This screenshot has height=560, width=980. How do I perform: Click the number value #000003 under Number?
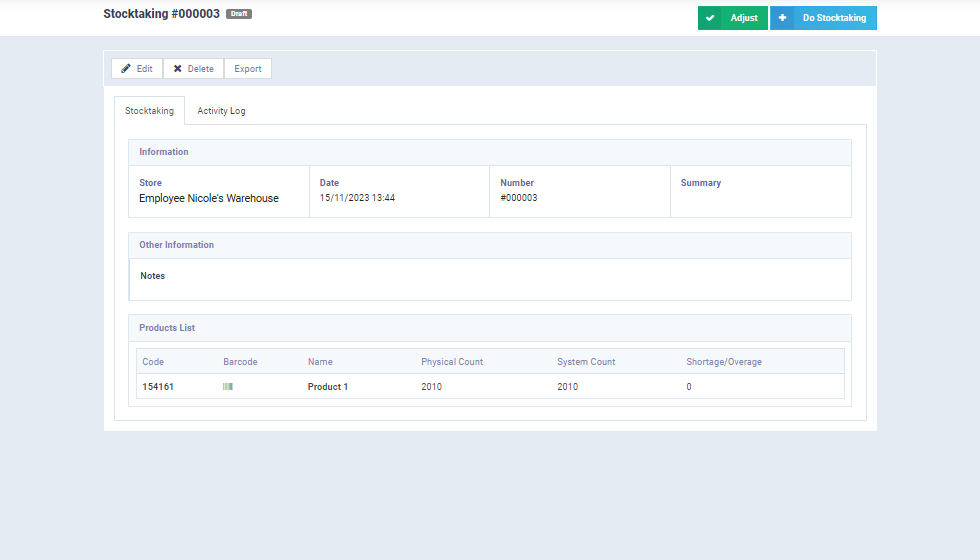pyautogui.click(x=519, y=198)
